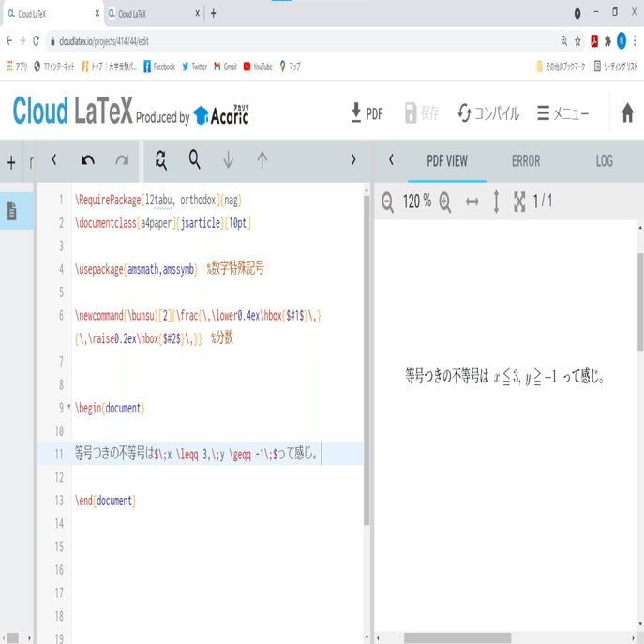Switch to ERROR tab
Screen dimensions: 644x644
526,161
